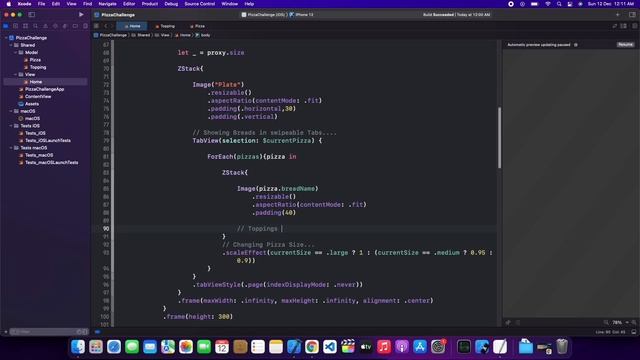This screenshot has height=360, width=640.
Task: Open Visual Studio Code from the Dock
Action: pos(330,347)
